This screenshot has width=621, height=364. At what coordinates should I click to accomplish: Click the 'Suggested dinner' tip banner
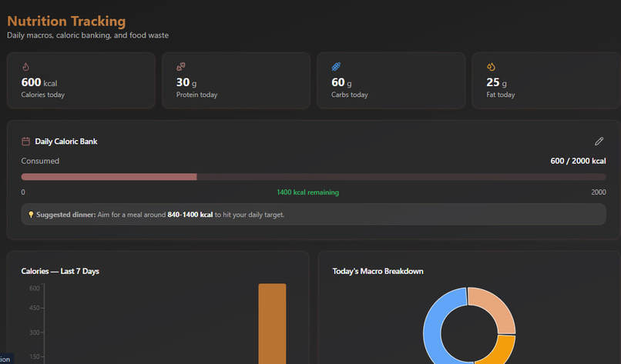click(314, 215)
